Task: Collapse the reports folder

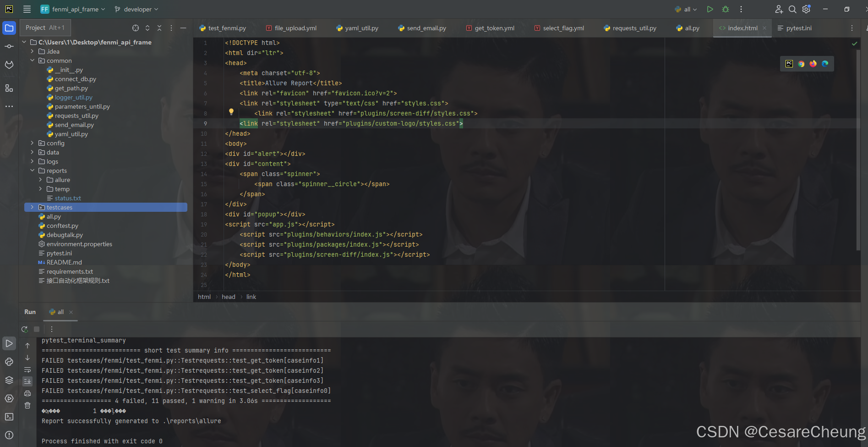Action: (32, 171)
